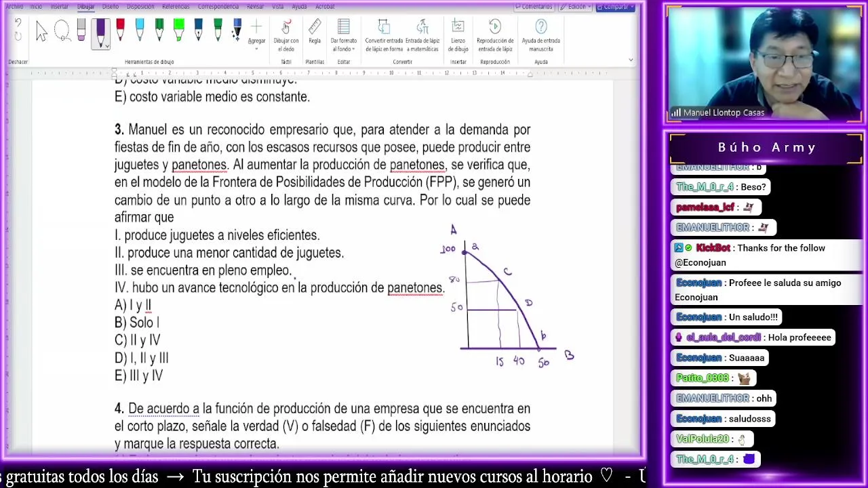Open the Acrobat tab
Screen dimensions: 868x488
coord(325,7)
